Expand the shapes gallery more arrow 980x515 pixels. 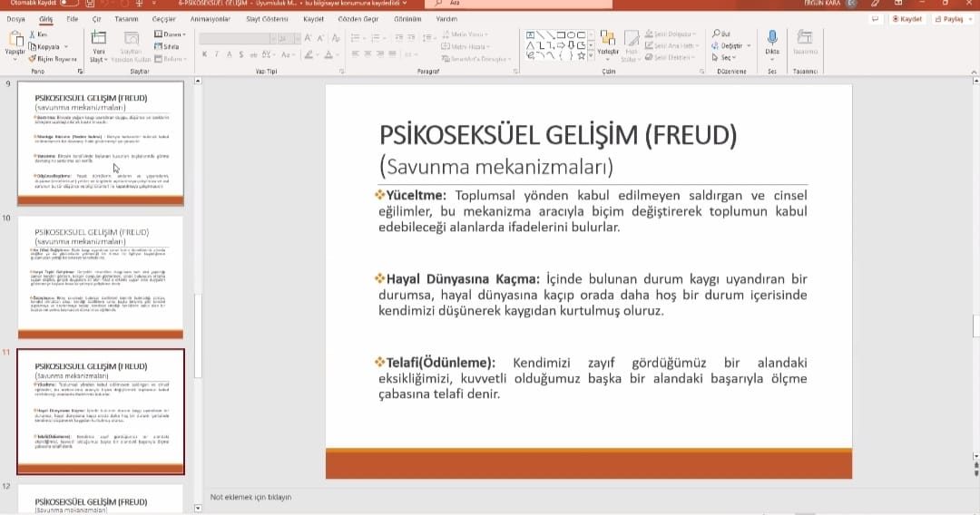(x=592, y=56)
